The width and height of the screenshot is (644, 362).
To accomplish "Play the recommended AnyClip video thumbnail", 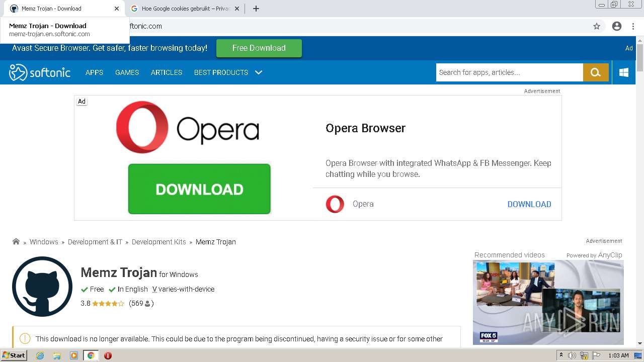I will pyautogui.click(x=548, y=303).
